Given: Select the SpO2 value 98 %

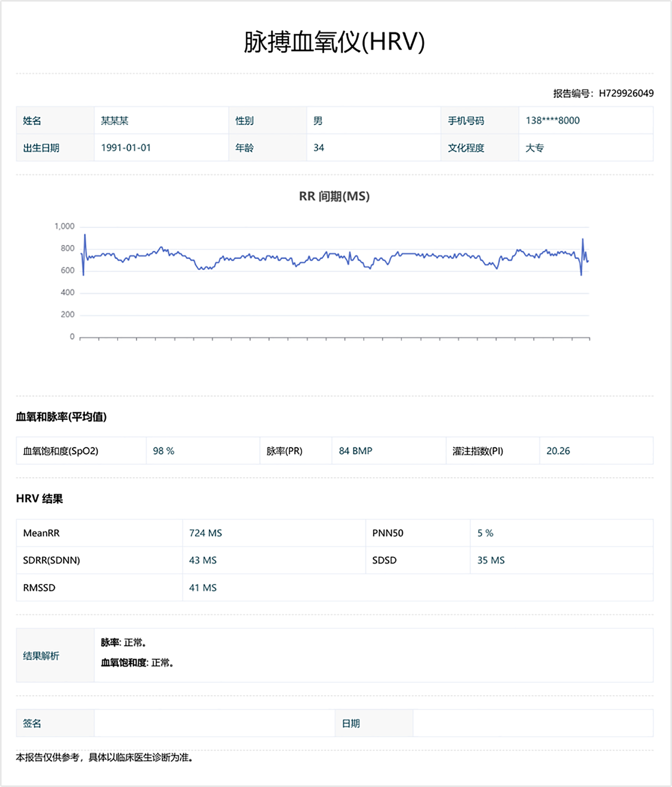Looking at the screenshot, I should pyautogui.click(x=163, y=451).
